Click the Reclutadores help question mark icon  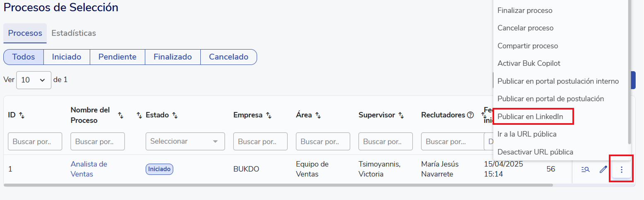point(470,115)
